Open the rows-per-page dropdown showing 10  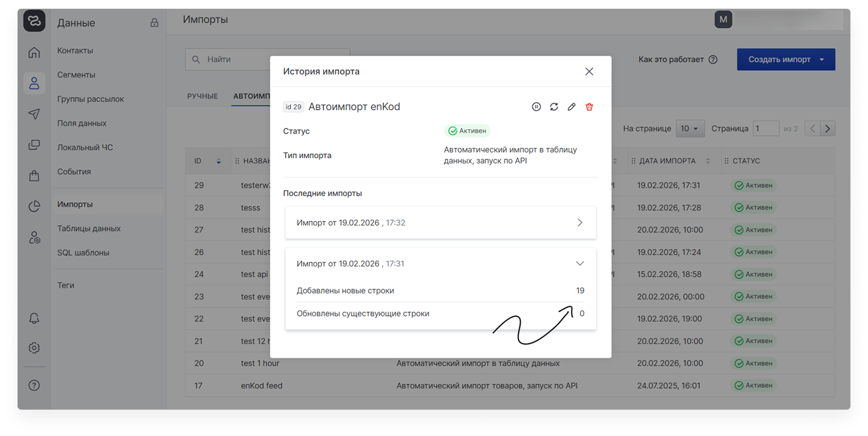[690, 129]
